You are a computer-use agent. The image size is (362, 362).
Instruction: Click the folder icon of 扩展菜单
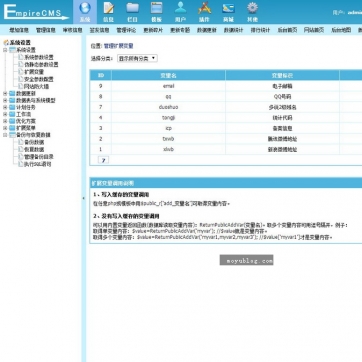click(12, 128)
